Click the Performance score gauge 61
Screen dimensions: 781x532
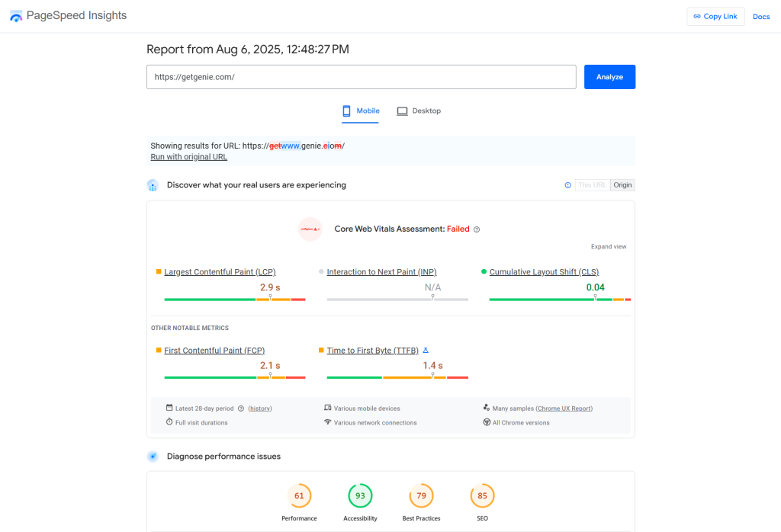click(x=299, y=495)
